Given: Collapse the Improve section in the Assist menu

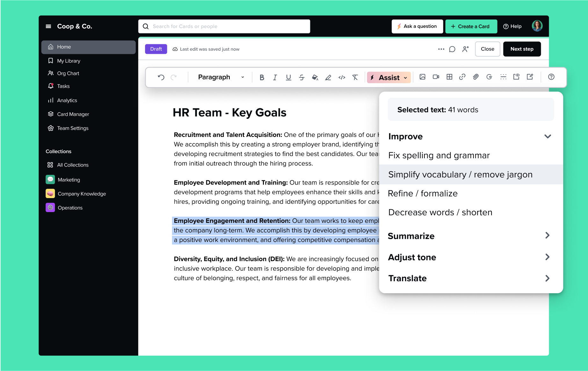Looking at the screenshot, I should (548, 136).
